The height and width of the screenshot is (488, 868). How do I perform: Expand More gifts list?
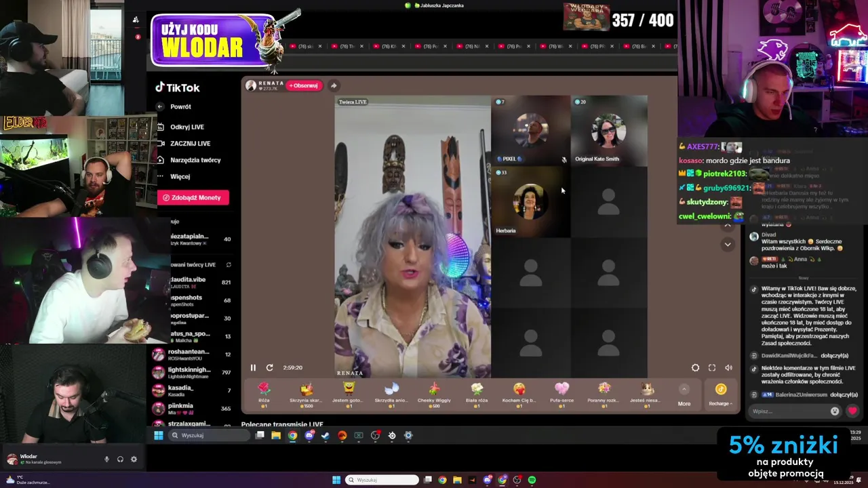tap(684, 394)
